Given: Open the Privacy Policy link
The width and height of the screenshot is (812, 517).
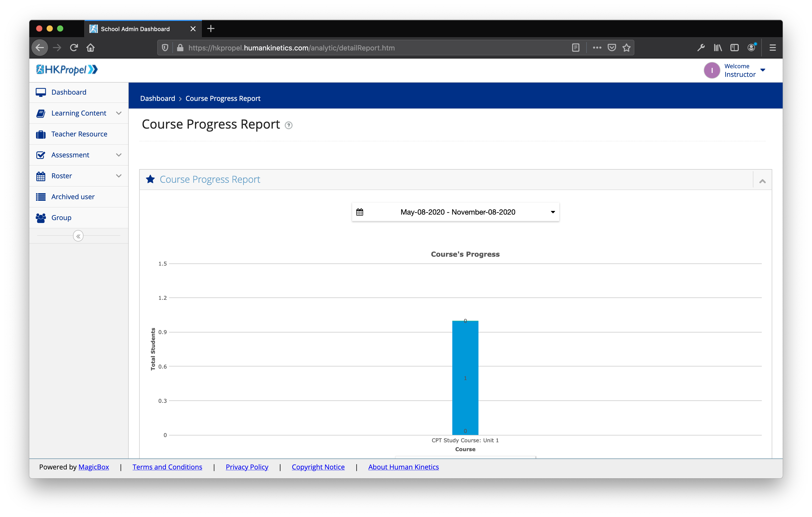Looking at the screenshot, I should (x=247, y=467).
